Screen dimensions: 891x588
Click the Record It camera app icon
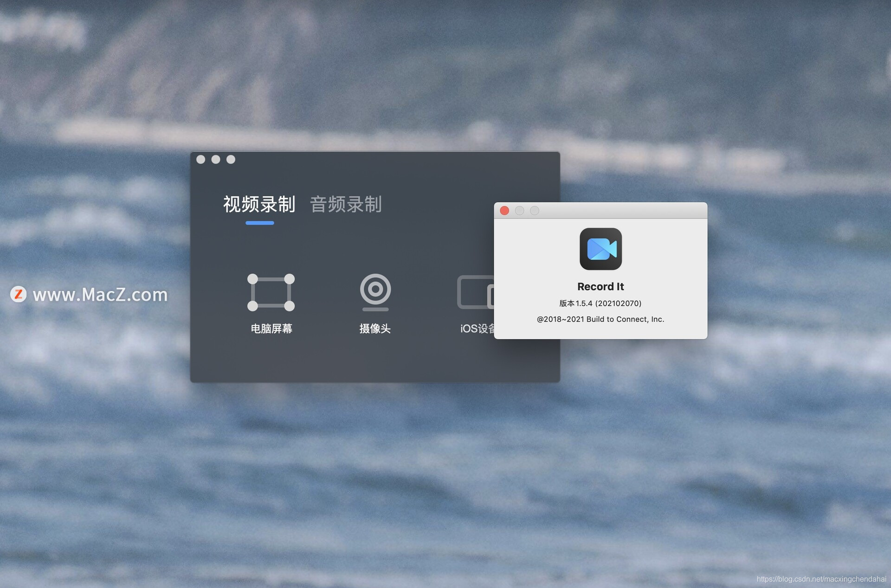click(x=600, y=249)
